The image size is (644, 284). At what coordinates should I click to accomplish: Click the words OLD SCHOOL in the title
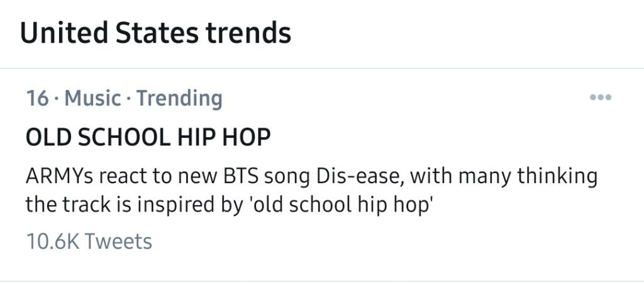[97, 137]
